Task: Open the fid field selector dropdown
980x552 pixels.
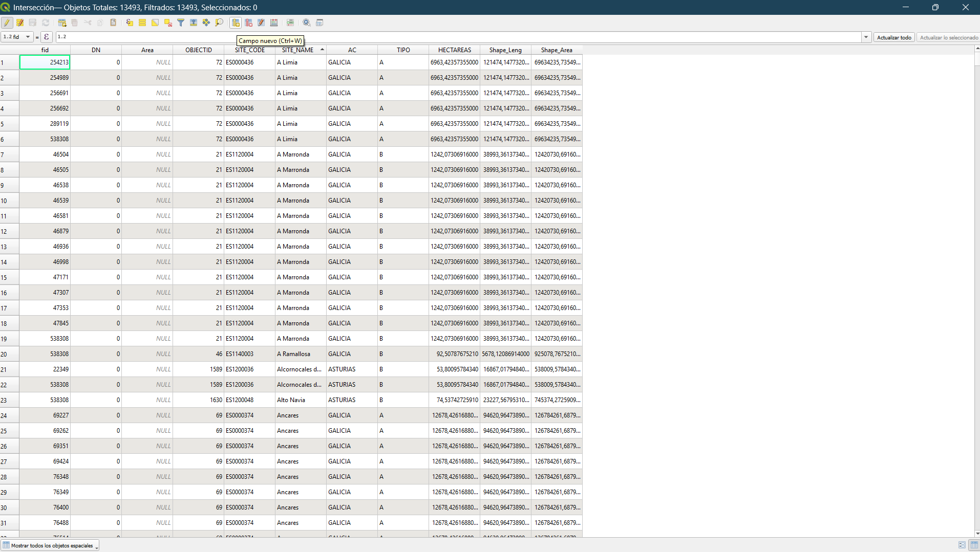Action: coord(17,37)
